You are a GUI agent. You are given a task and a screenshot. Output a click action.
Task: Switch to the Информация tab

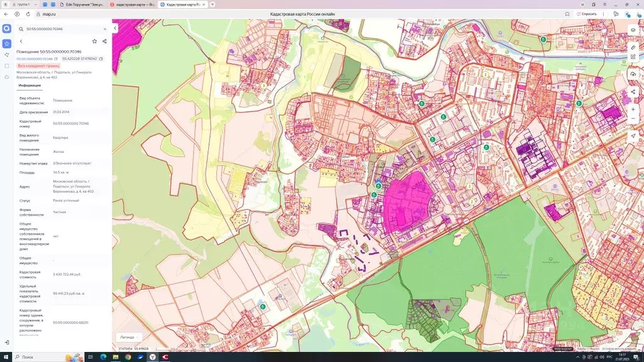pos(30,85)
